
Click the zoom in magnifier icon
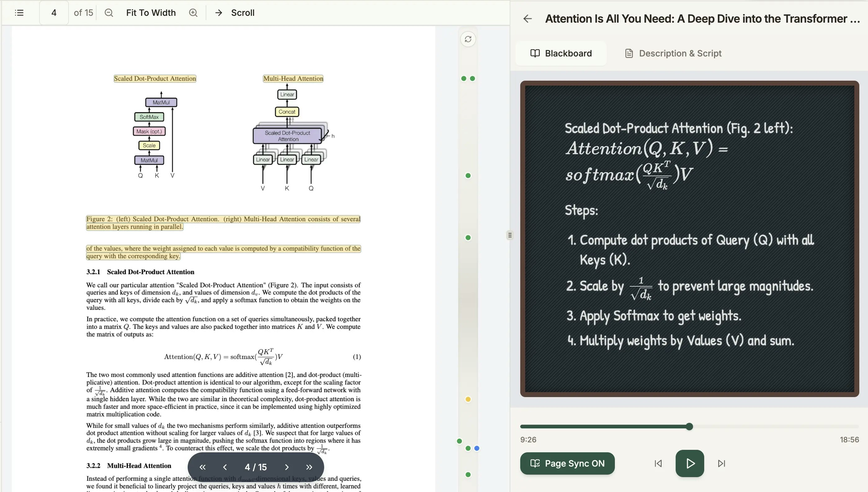click(x=193, y=13)
